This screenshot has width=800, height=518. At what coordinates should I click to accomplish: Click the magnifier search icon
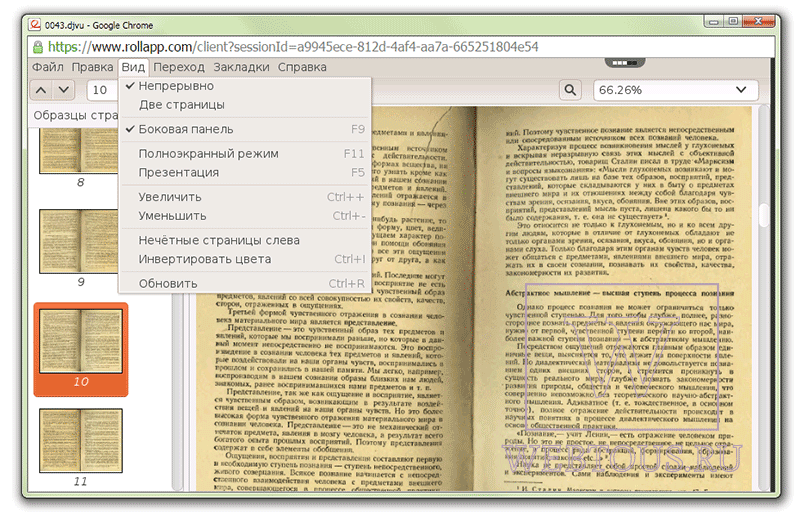[x=570, y=90]
